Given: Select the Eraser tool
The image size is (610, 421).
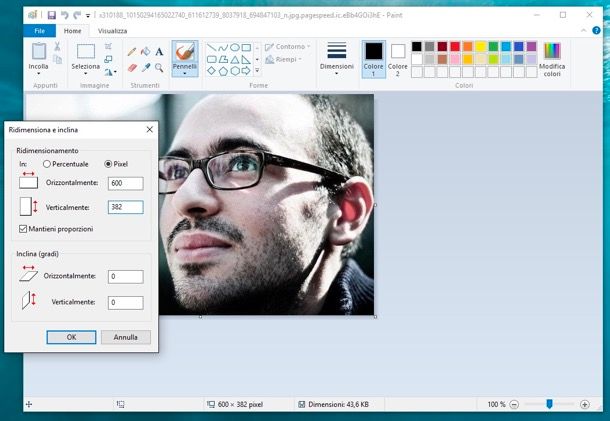Looking at the screenshot, I should [132, 67].
